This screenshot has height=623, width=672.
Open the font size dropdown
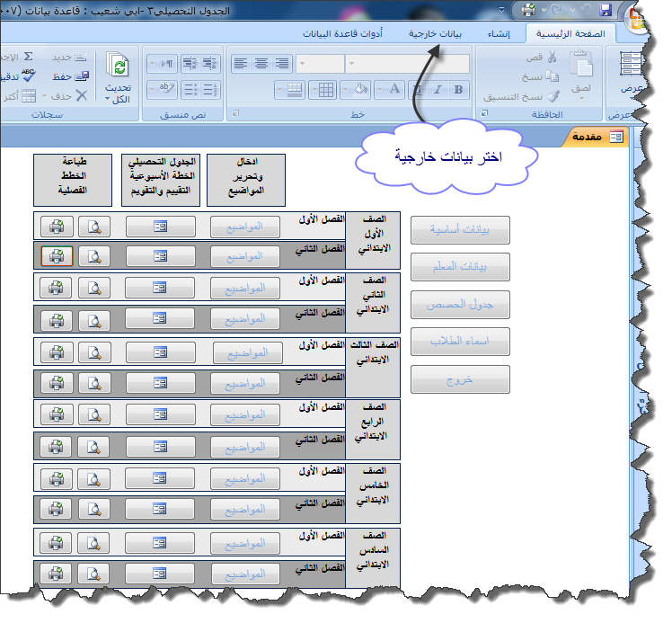pos(319,64)
